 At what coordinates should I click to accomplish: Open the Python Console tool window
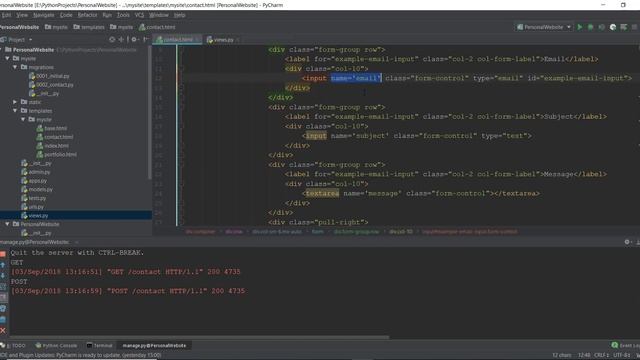56,345
